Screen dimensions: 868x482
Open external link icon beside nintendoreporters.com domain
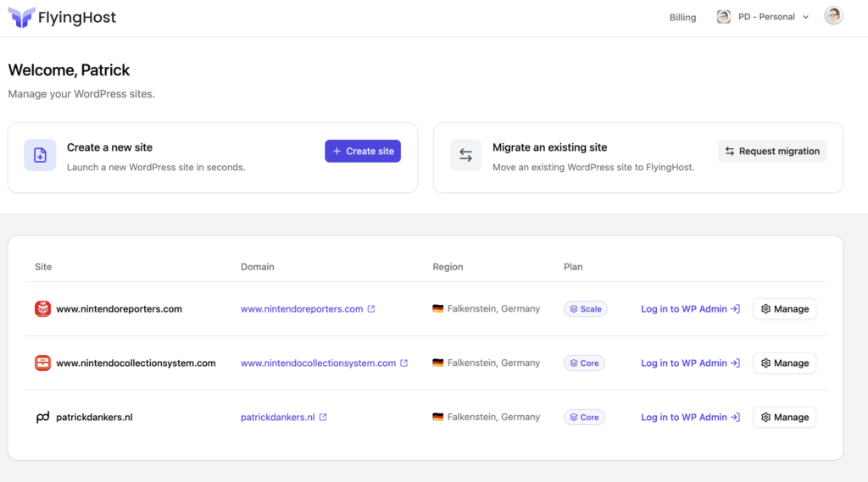click(371, 309)
